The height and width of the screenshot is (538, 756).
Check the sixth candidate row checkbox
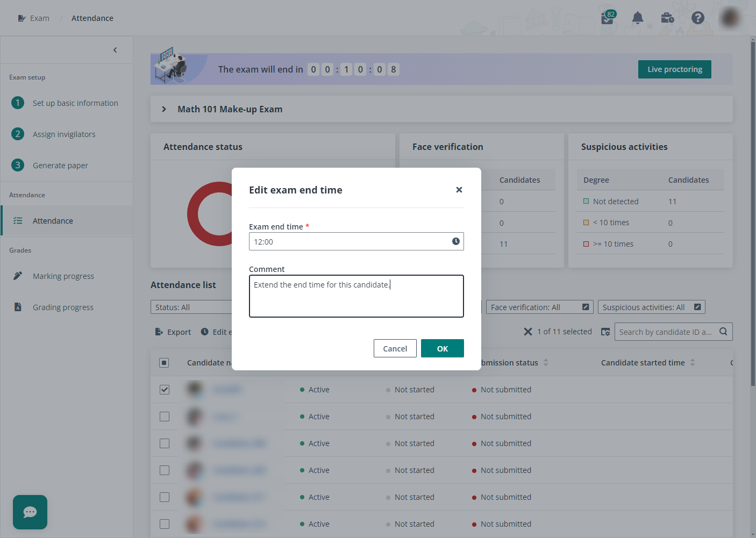pyautogui.click(x=165, y=524)
